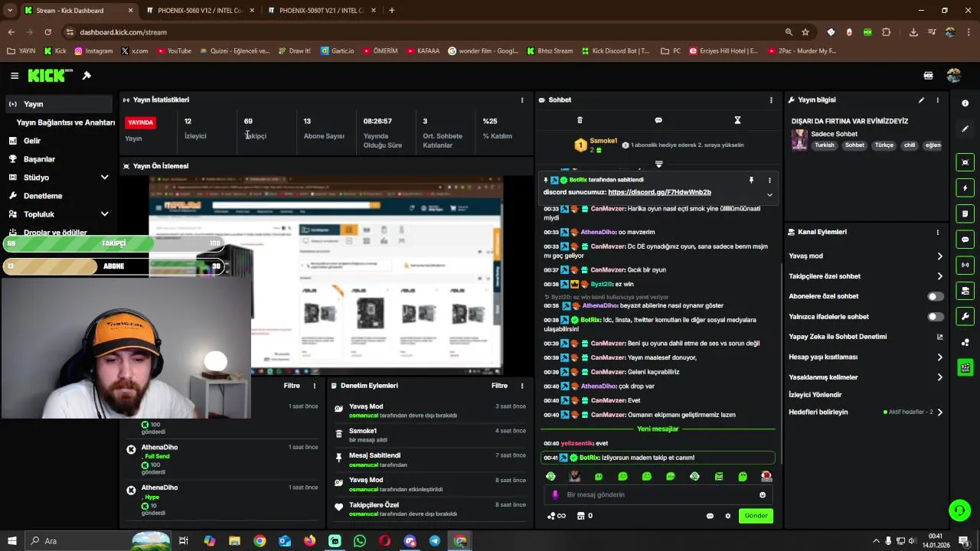The width and height of the screenshot is (980, 551).
Task: Open Filtre in Denetim Eylemleri panel
Action: click(499, 386)
